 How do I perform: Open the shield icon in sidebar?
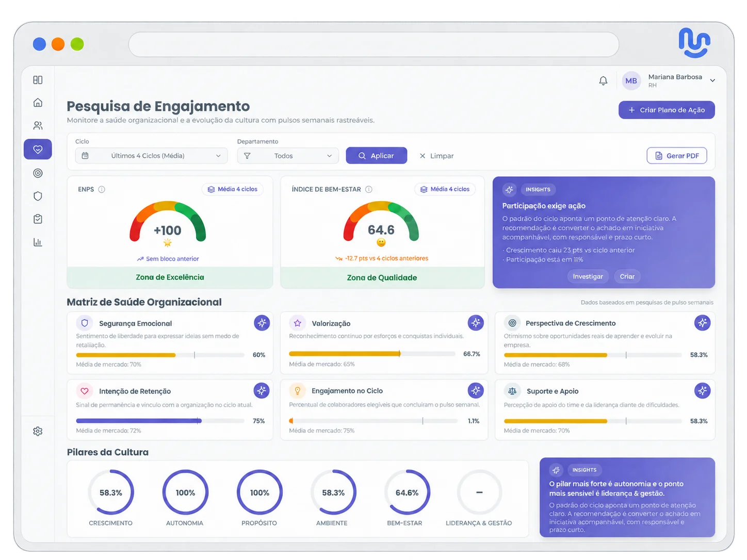38,196
